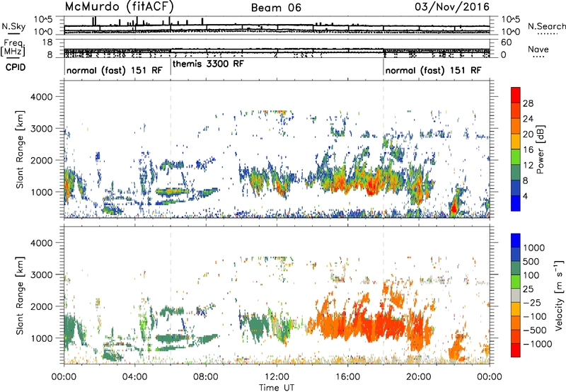Click the red power patch near 22:00

point(454,207)
